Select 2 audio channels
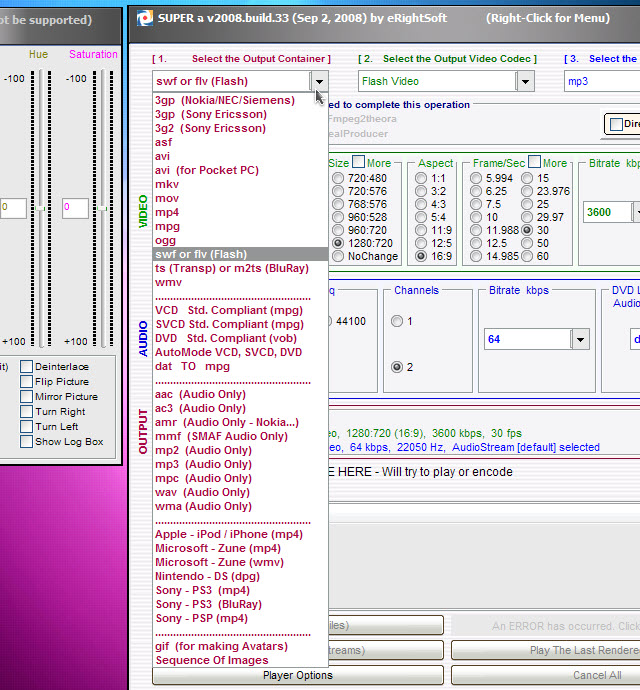 (397, 367)
